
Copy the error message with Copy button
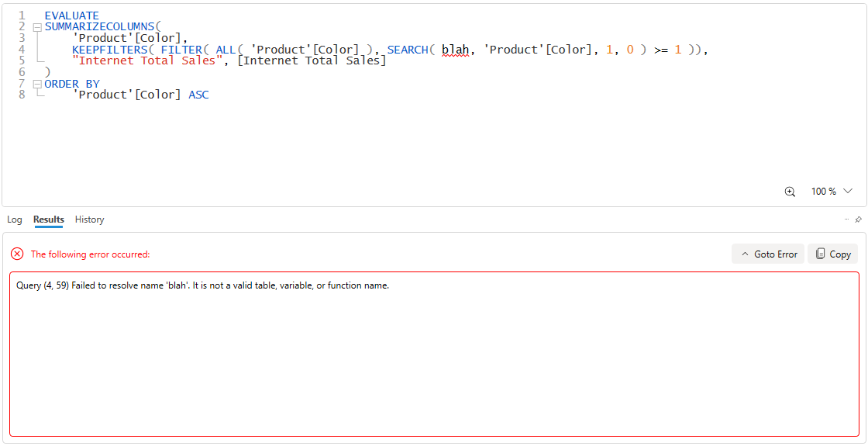pos(832,254)
